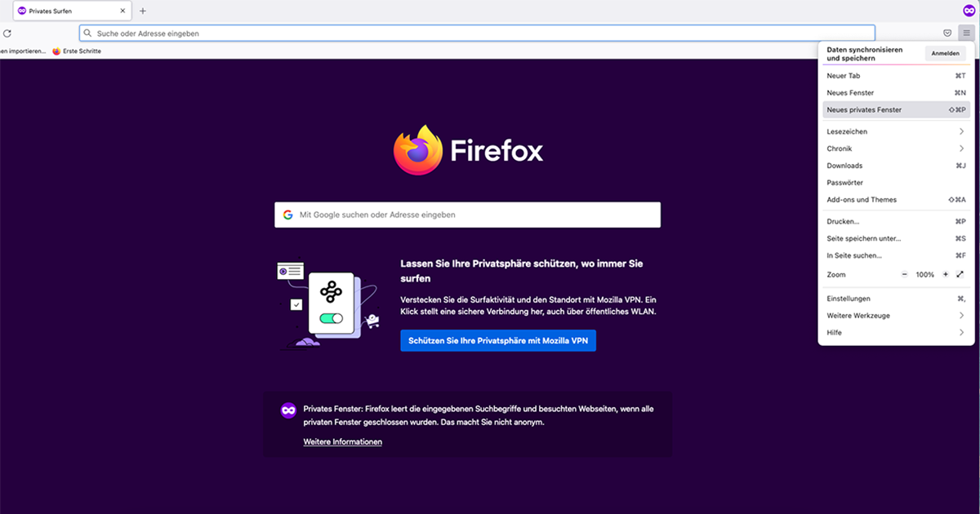The height and width of the screenshot is (514, 980).
Task: Expand the Hilfe submenu
Action: pos(897,332)
